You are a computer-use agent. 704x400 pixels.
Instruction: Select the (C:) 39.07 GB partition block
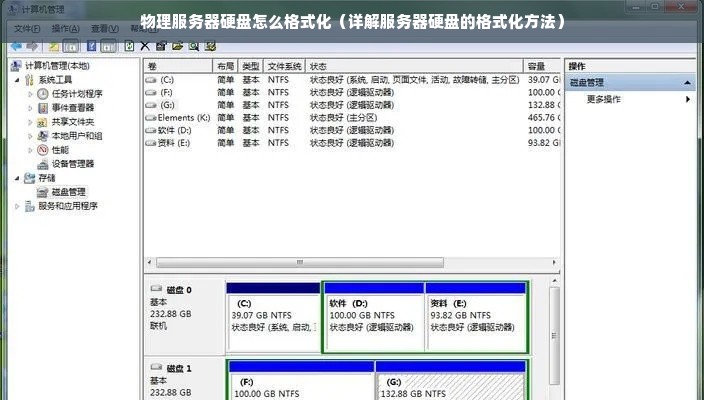pyautogui.click(x=273, y=317)
